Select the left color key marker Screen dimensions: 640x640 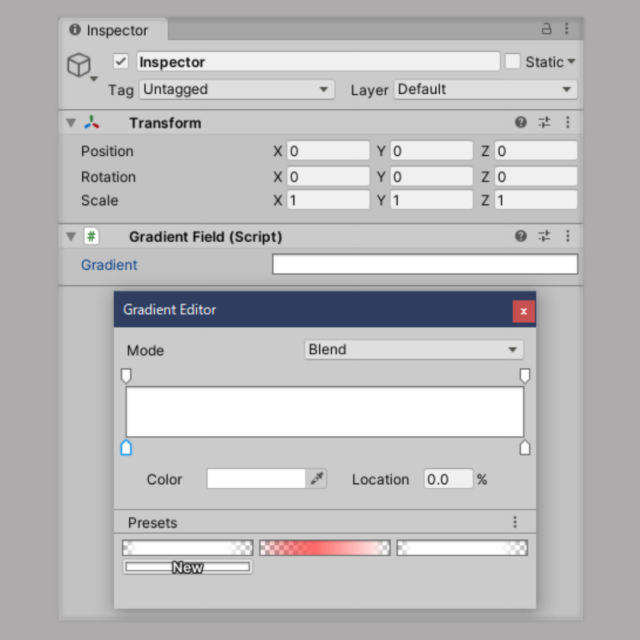click(x=126, y=447)
